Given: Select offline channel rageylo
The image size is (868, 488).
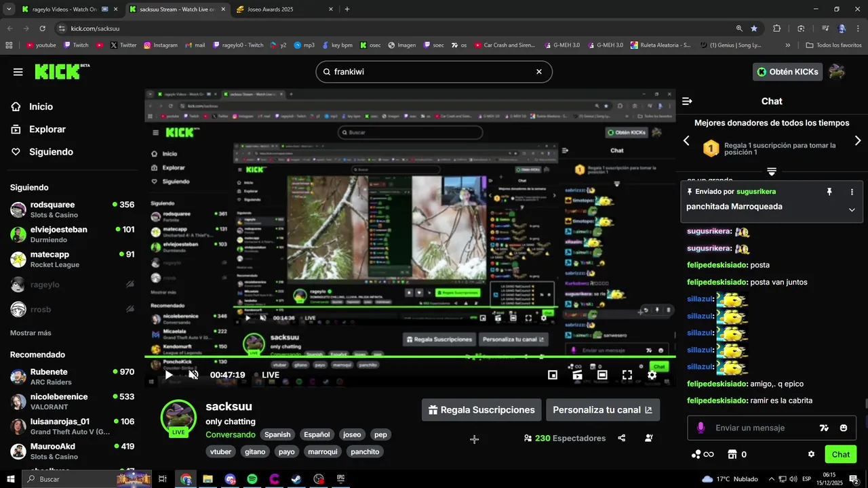Looking at the screenshot, I should tap(72, 285).
